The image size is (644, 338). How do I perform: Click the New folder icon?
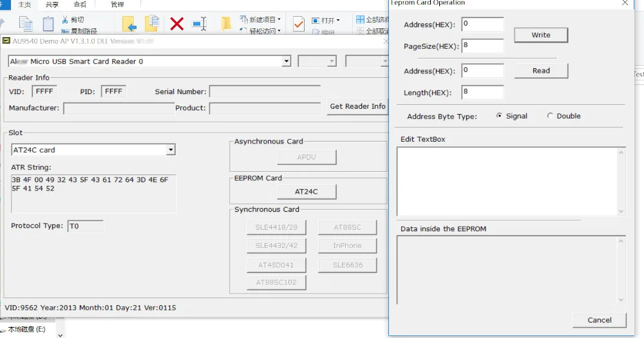[x=226, y=23]
